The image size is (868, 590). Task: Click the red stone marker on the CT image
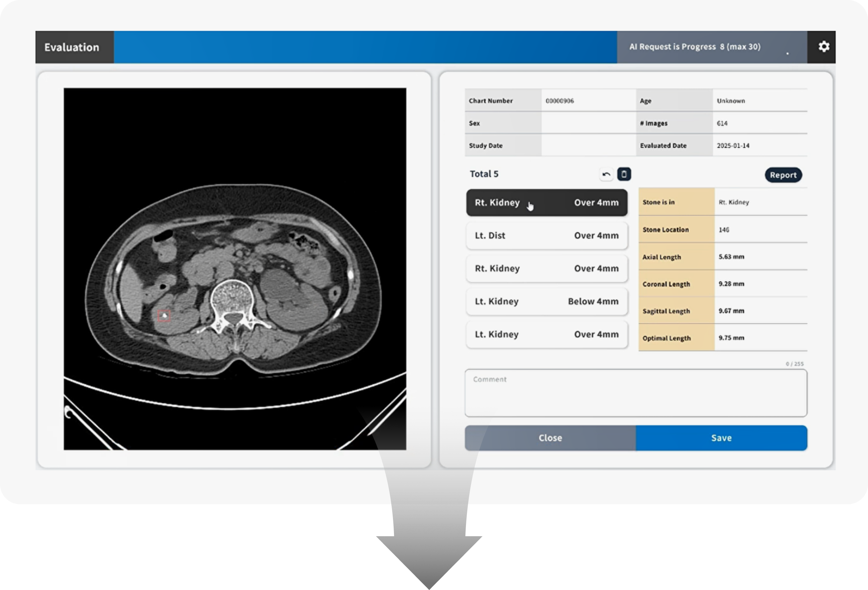click(x=164, y=316)
